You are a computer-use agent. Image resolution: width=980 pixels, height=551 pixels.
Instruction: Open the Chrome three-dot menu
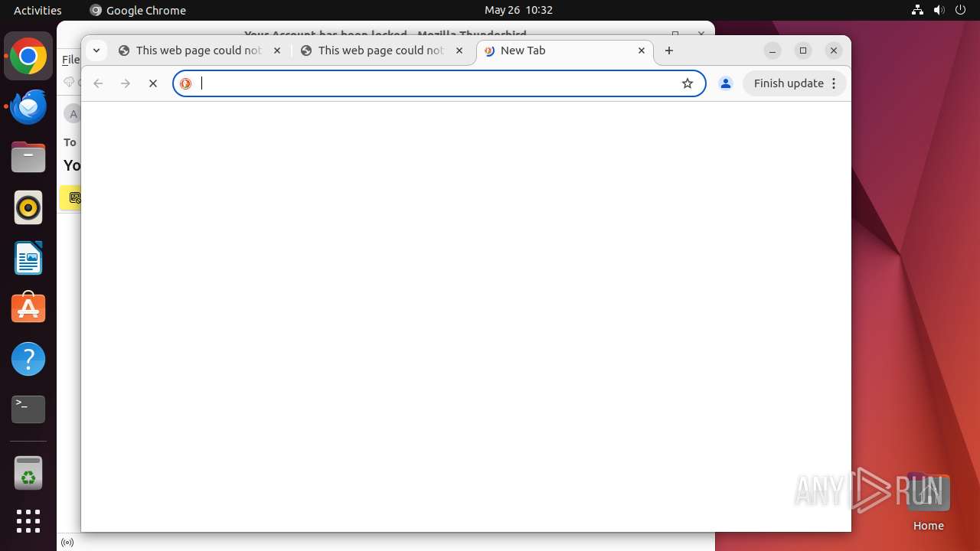[x=835, y=83]
